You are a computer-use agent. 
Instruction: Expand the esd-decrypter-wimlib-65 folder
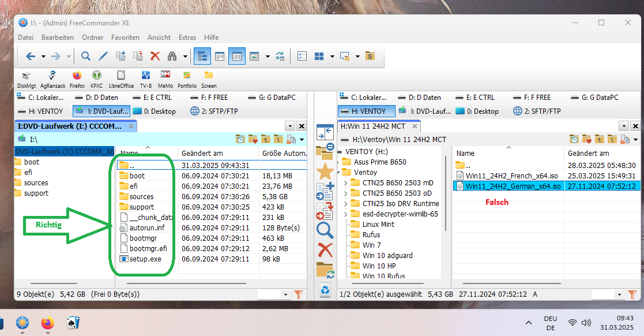pyautogui.click(x=345, y=214)
